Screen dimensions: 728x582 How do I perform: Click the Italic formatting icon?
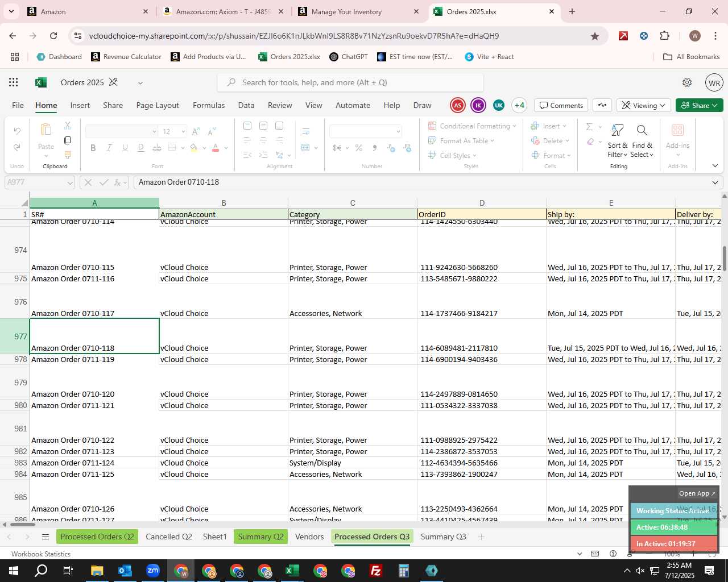coord(109,148)
